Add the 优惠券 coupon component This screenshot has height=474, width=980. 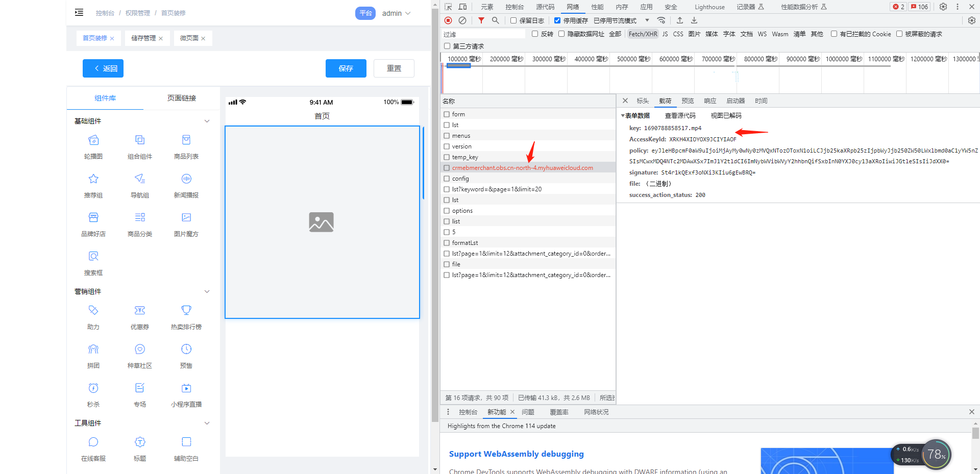point(140,317)
